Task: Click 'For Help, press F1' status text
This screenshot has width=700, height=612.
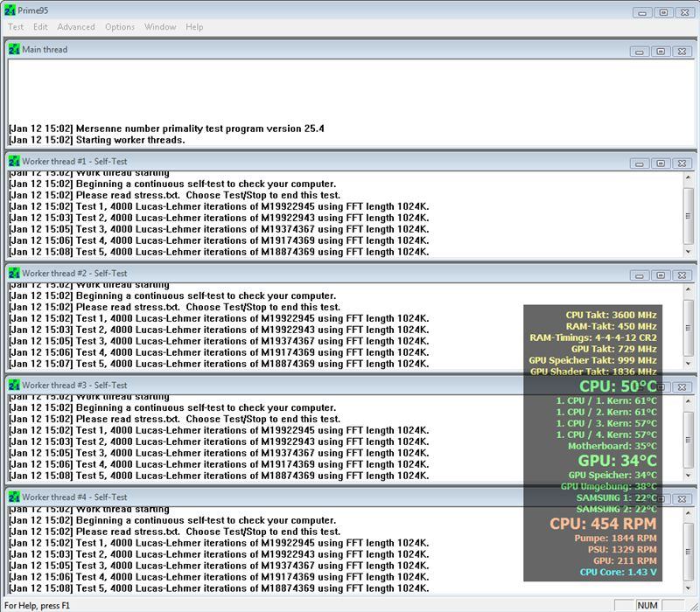Action: click(x=37, y=605)
